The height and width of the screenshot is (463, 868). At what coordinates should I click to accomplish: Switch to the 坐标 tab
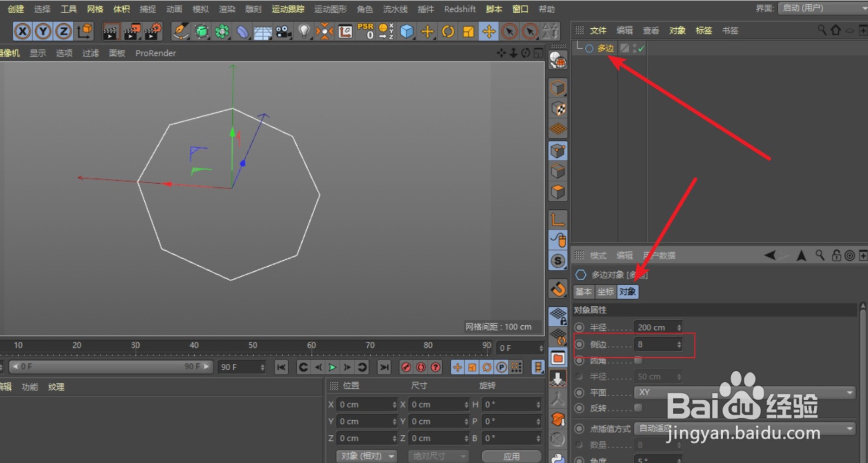(x=605, y=292)
